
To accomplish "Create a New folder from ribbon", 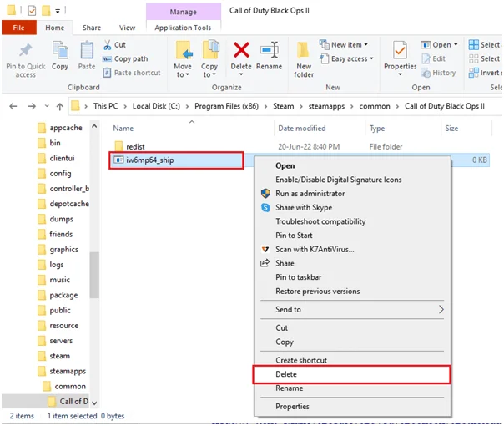I will click(304, 59).
